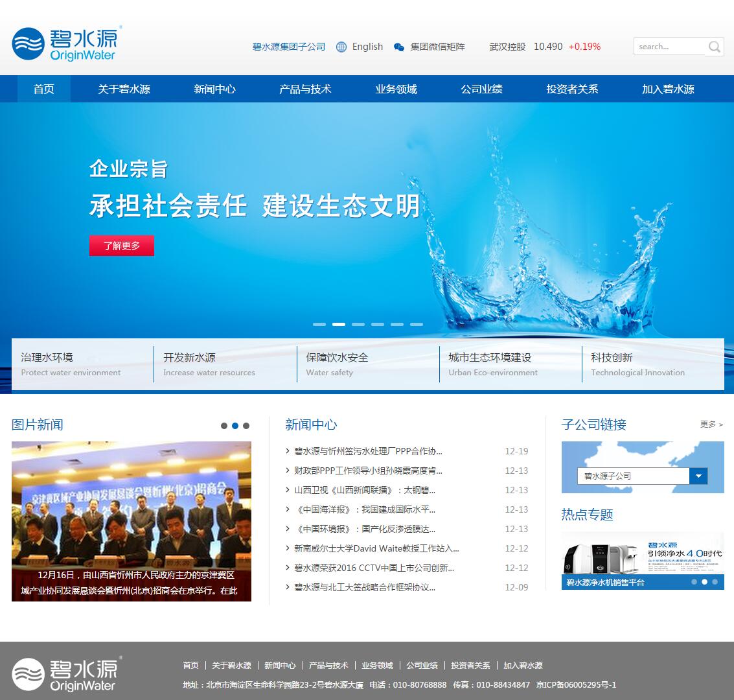This screenshot has height=700, width=734.
Task: Open the 关于碧水源 menu
Action: pyautogui.click(x=124, y=89)
